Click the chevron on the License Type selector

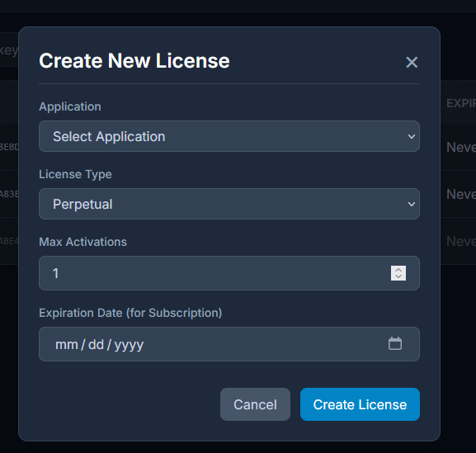coord(412,204)
